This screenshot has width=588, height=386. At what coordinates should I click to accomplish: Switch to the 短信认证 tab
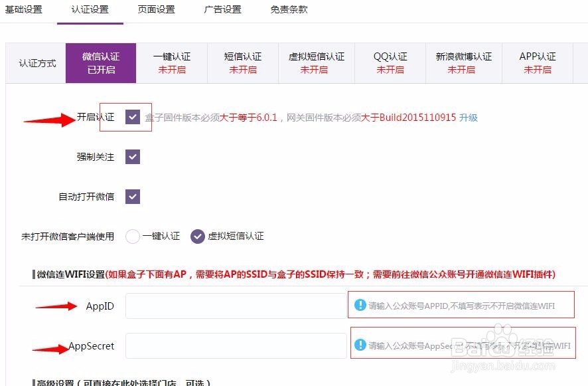(x=243, y=62)
